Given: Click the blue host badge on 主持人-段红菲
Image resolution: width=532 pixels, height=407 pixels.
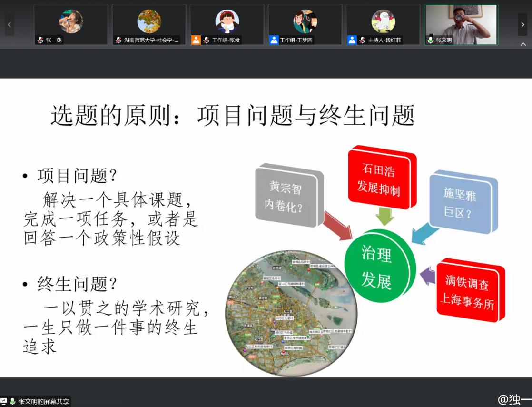Looking at the screenshot, I should click(352, 40).
